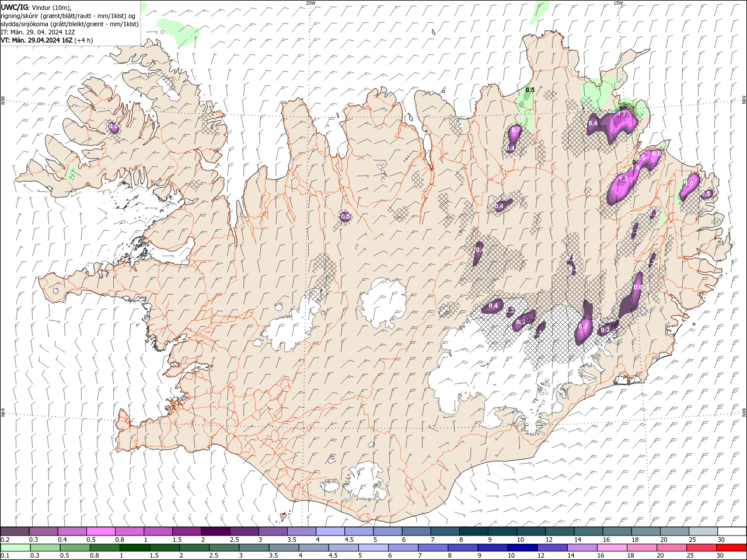The height and width of the screenshot is (560, 747).
Task: Click the darkest green 1 rain legend swatch
Action: click(134, 548)
